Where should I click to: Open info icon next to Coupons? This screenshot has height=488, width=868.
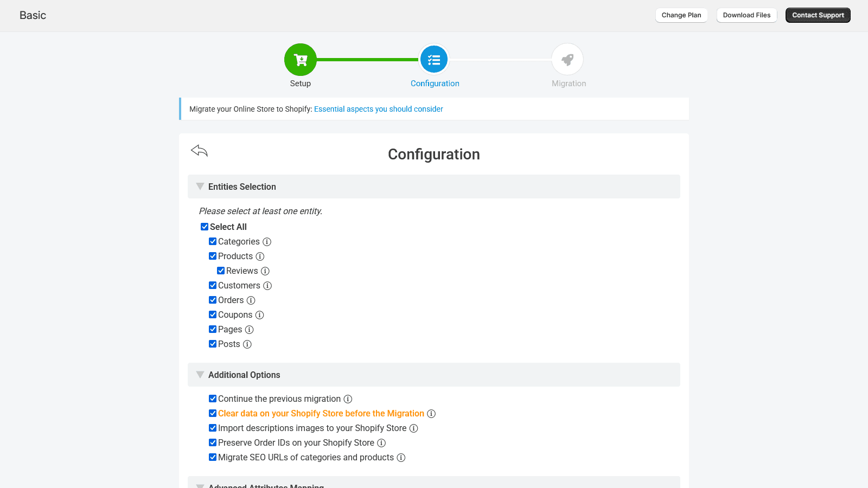tap(260, 315)
